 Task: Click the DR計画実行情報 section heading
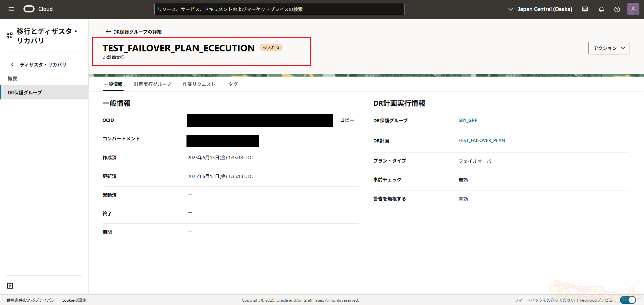tap(399, 103)
